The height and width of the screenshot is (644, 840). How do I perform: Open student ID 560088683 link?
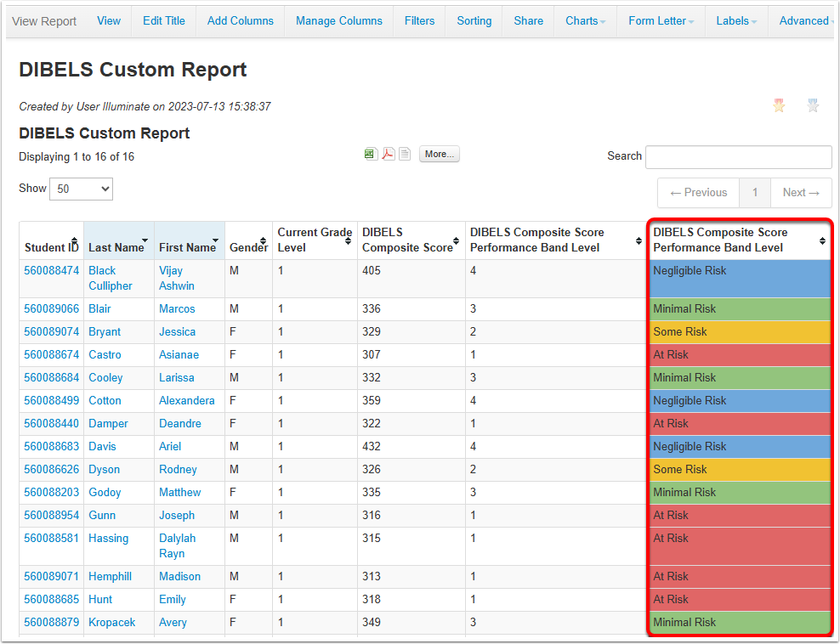51,446
